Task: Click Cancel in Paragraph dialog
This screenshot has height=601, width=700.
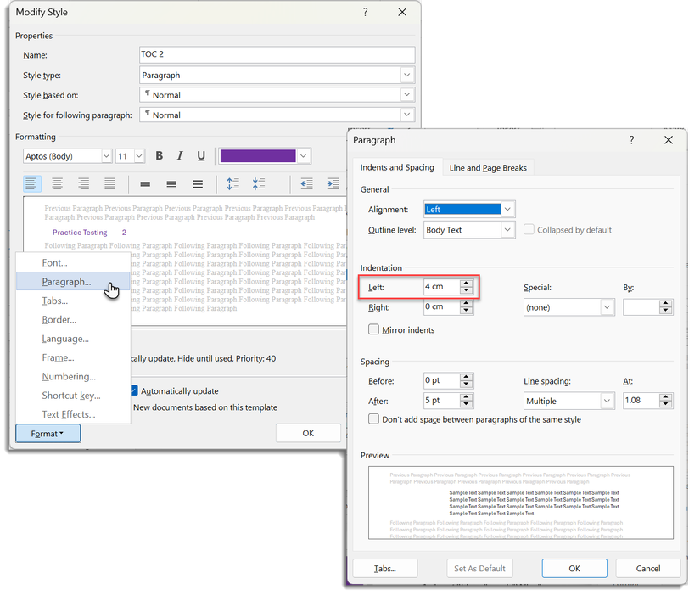Action: [x=647, y=568]
